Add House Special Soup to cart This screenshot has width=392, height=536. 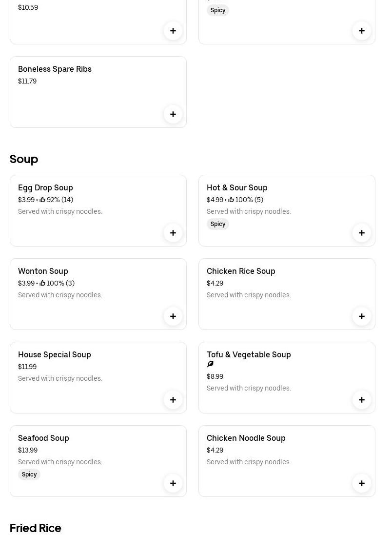[x=173, y=400]
